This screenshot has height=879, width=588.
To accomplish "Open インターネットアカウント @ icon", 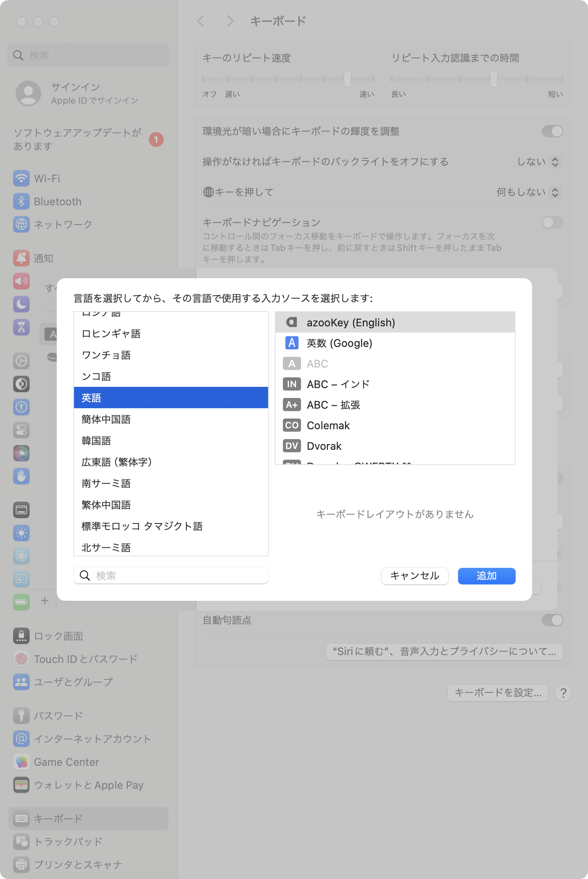I will pos(21,739).
